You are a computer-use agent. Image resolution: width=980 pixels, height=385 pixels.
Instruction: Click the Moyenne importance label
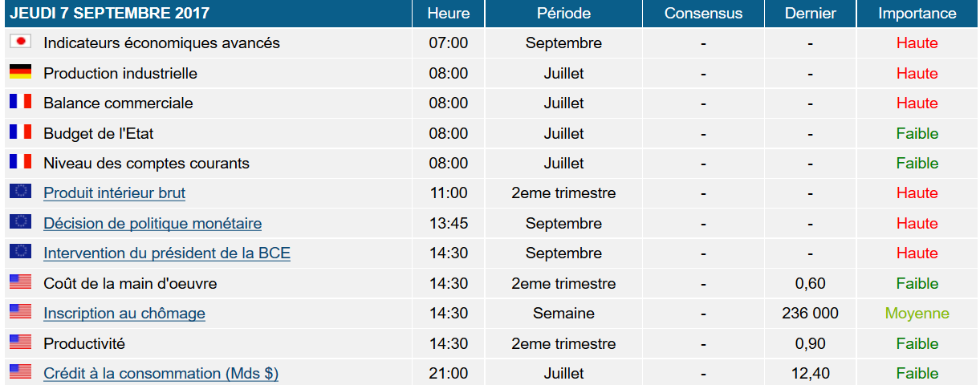(917, 314)
